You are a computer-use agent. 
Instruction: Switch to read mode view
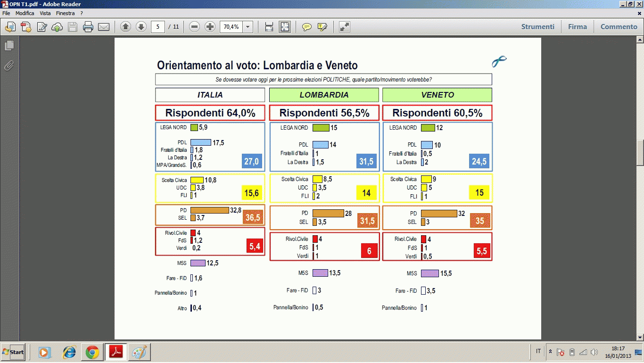pos(345,27)
